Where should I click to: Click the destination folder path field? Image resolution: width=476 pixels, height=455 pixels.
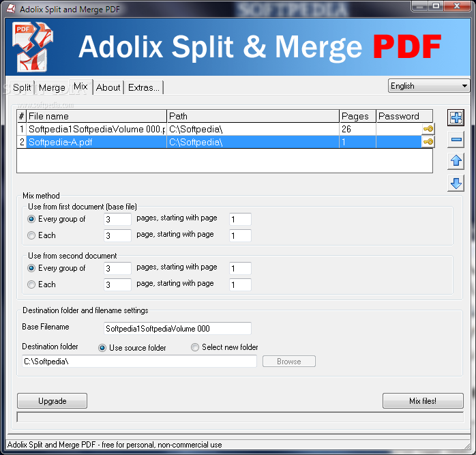139,361
